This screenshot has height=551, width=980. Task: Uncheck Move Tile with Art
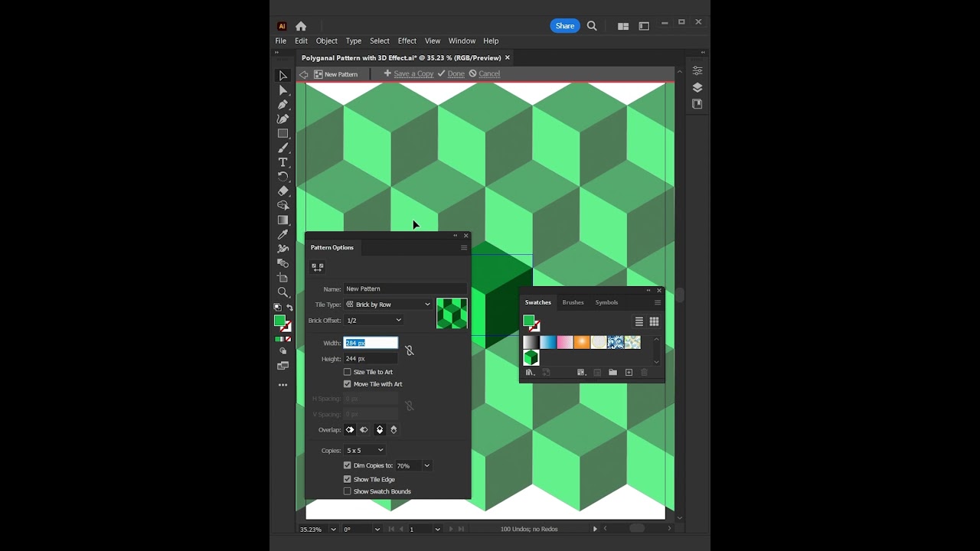click(348, 384)
